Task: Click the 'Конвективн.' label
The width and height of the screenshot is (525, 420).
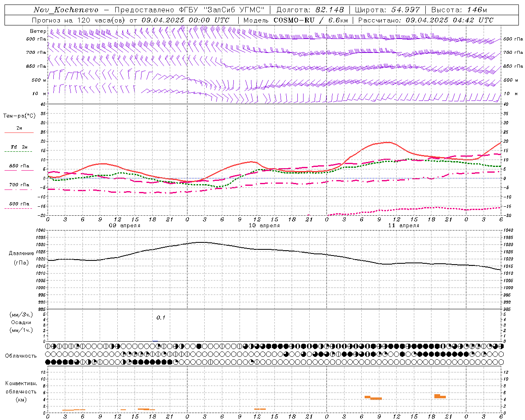Action: click(21, 383)
